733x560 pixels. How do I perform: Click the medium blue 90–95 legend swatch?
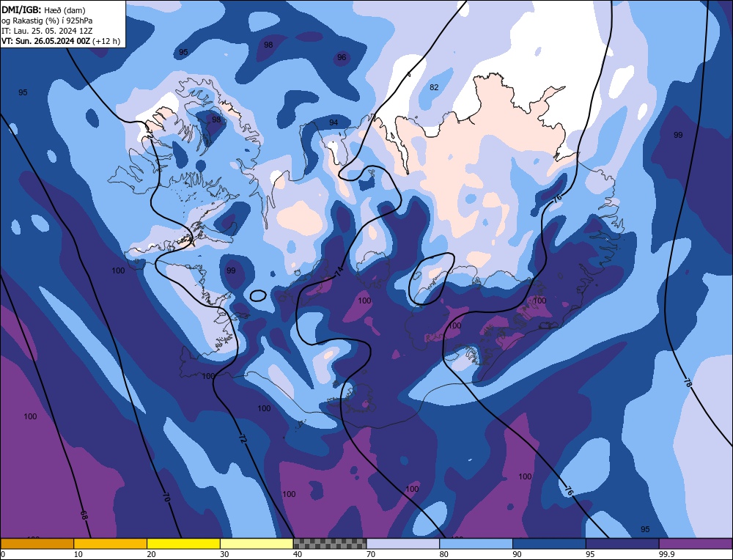pyautogui.click(x=549, y=543)
